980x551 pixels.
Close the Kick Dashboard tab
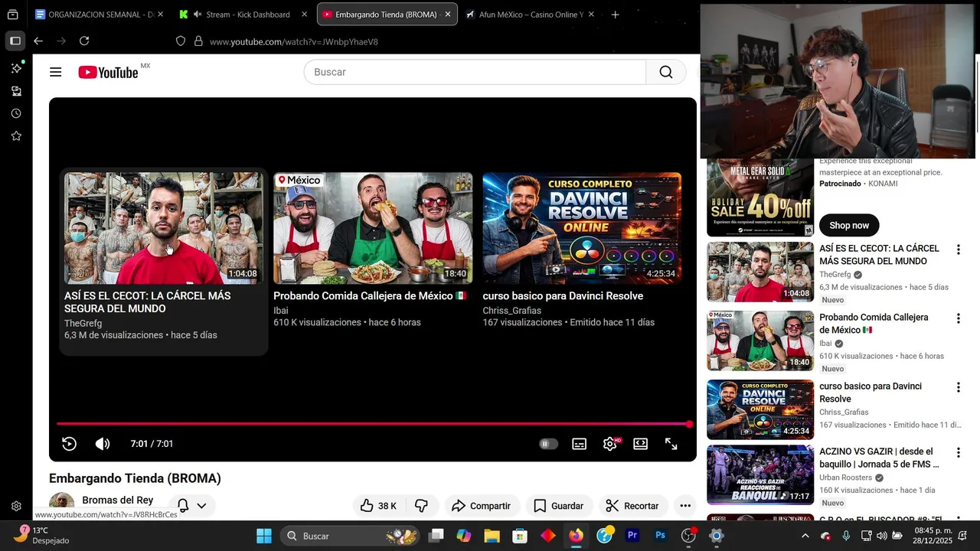pos(304,15)
